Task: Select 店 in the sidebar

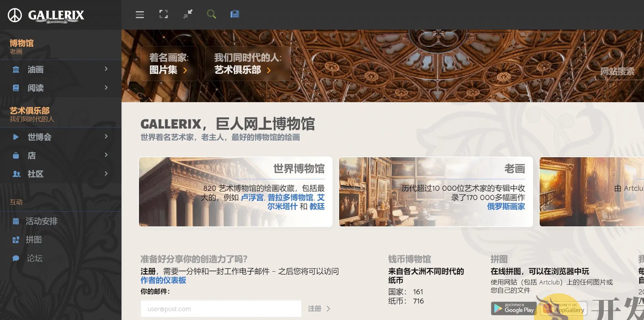Action: pos(32,156)
